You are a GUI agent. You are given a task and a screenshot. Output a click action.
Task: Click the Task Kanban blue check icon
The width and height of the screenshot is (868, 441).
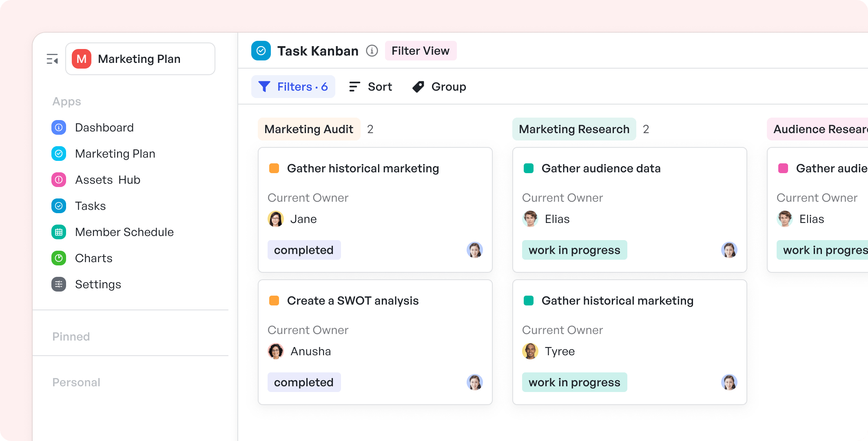(x=261, y=51)
